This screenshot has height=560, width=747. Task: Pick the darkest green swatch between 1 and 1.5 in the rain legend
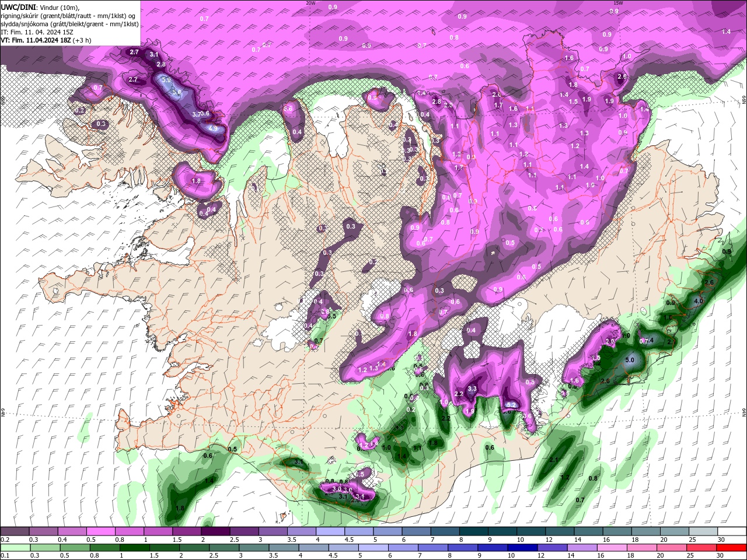[134, 548]
